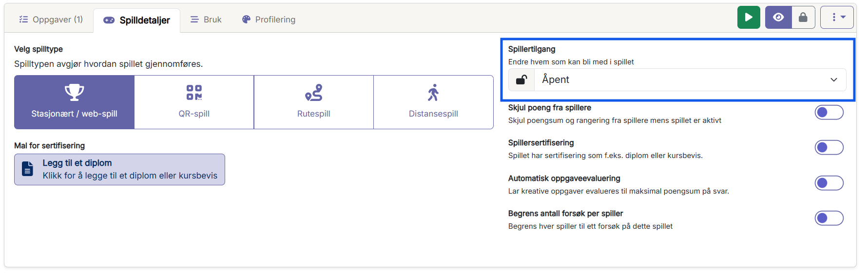The height and width of the screenshot is (278, 868).
Task: Switch to the Oppgaver (1) tab
Action: coord(51,20)
